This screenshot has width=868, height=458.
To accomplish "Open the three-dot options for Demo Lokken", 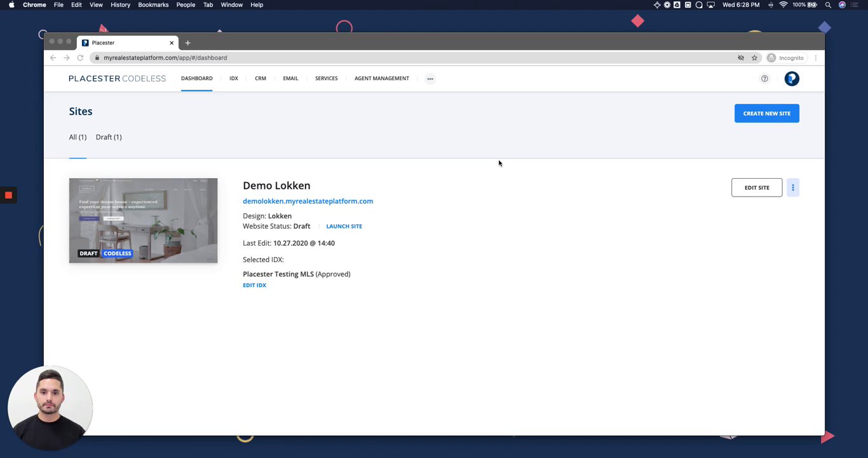I will click(x=793, y=188).
